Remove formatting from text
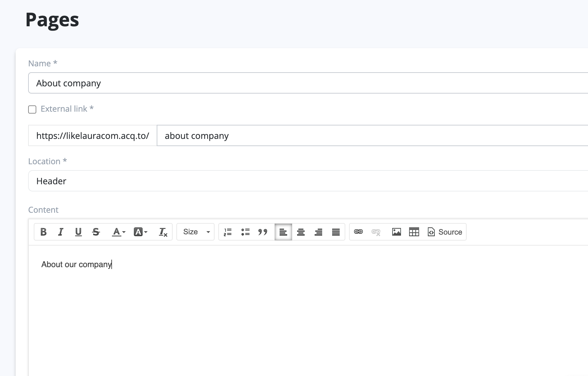This screenshot has width=588, height=376. click(x=163, y=232)
